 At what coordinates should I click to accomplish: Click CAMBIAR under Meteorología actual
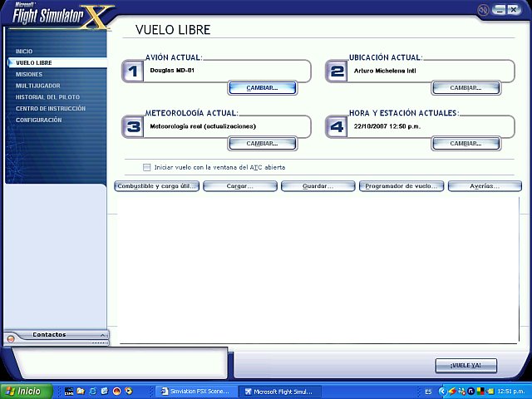point(263,144)
